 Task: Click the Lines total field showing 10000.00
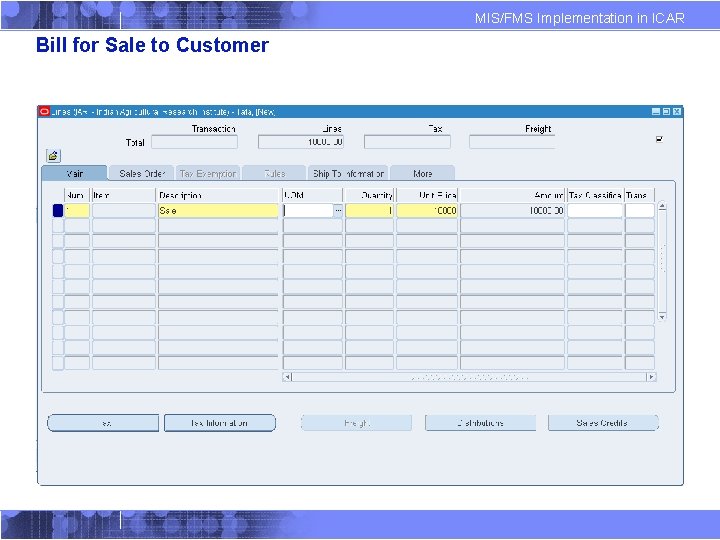pyautogui.click(x=301, y=142)
